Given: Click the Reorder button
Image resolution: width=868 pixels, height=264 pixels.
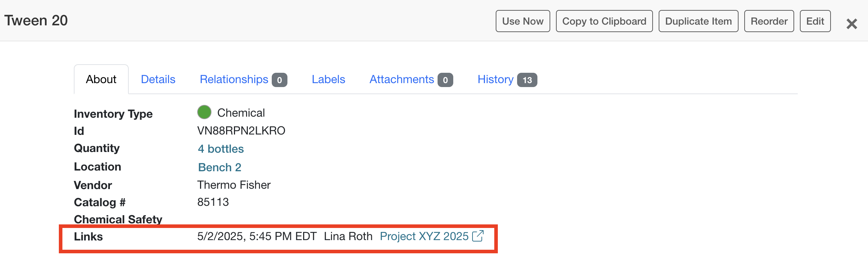Looking at the screenshot, I should point(769,21).
